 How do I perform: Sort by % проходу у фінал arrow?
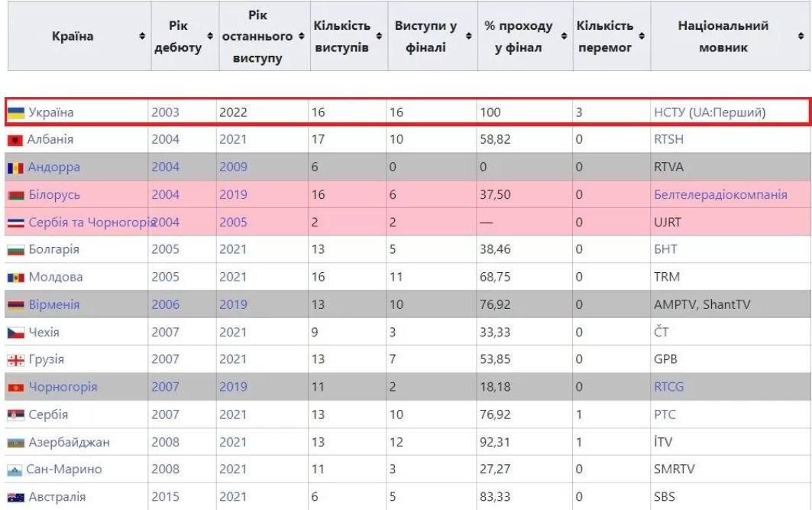pyautogui.click(x=564, y=37)
